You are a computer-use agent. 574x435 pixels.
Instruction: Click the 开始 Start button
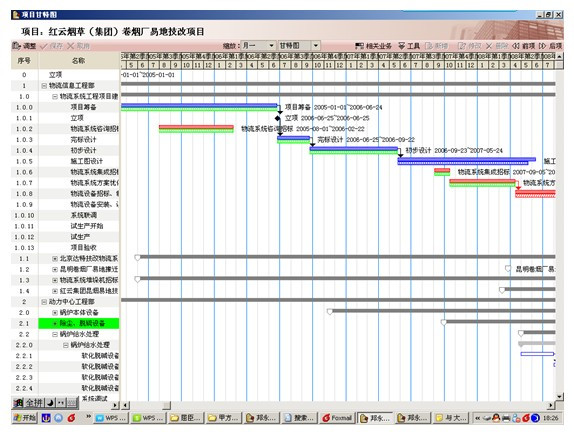click(x=25, y=418)
